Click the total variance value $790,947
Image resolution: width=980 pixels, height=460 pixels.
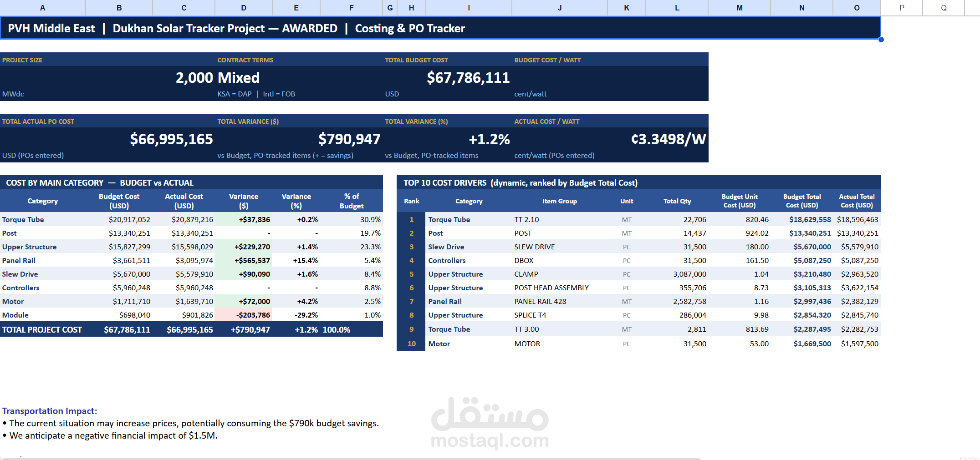[x=349, y=139]
